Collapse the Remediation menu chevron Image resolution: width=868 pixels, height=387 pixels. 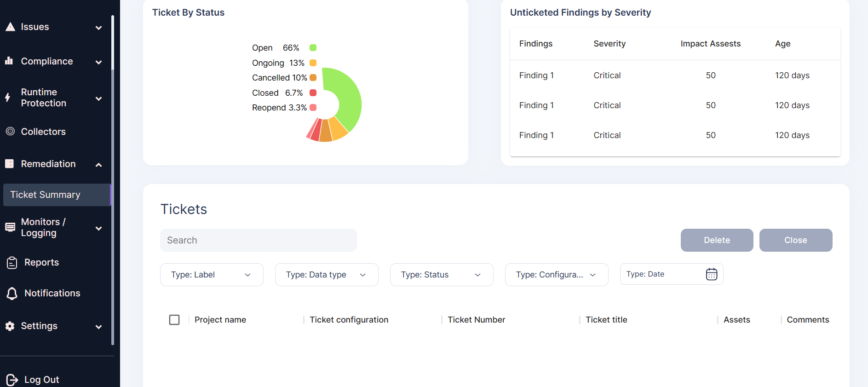pos(98,164)
